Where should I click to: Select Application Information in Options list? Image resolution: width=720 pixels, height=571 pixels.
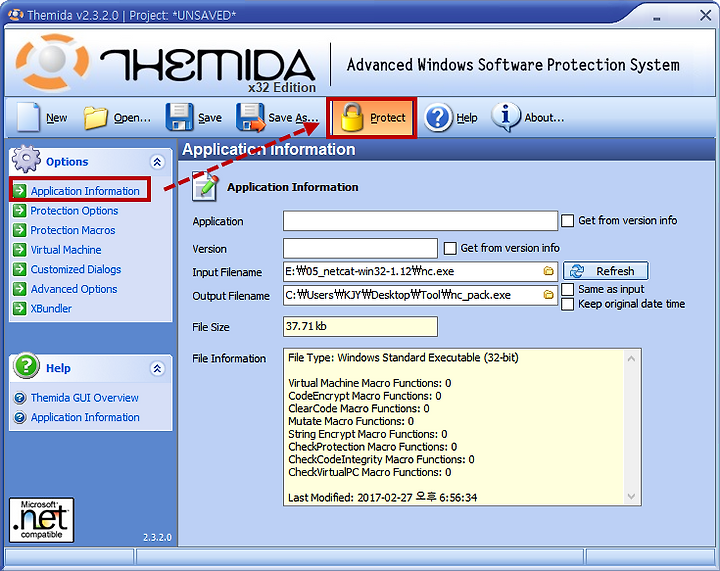(x=85, y=190)
